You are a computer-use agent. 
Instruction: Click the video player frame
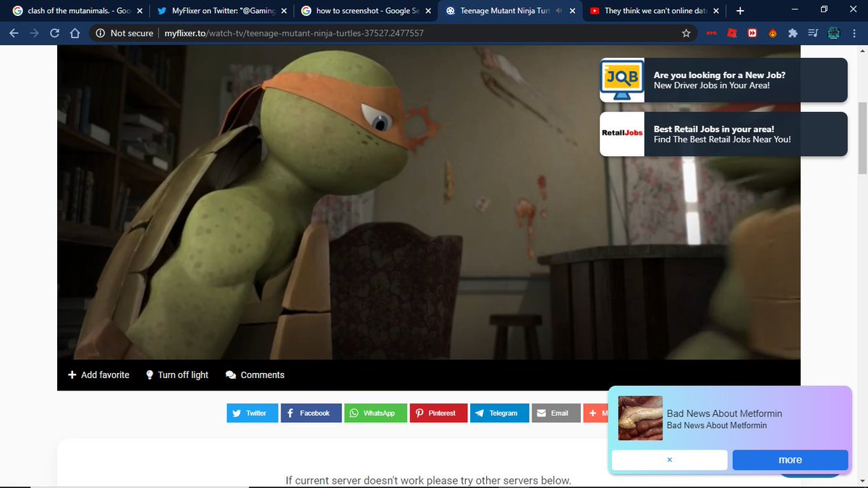pos(429,202)
